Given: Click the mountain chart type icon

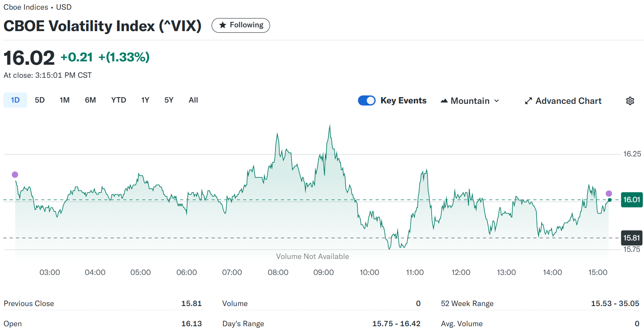Looking at the screenshot, I should click(444, 101).
